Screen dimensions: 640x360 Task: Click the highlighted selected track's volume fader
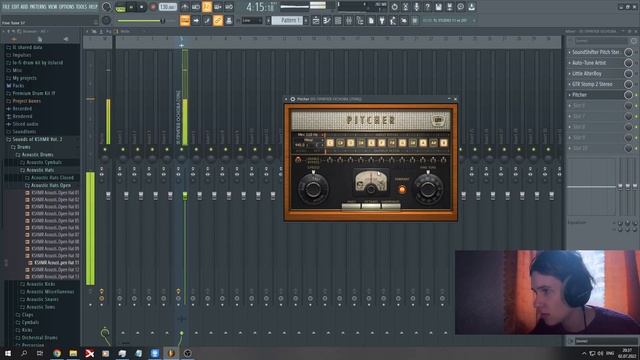185,196
